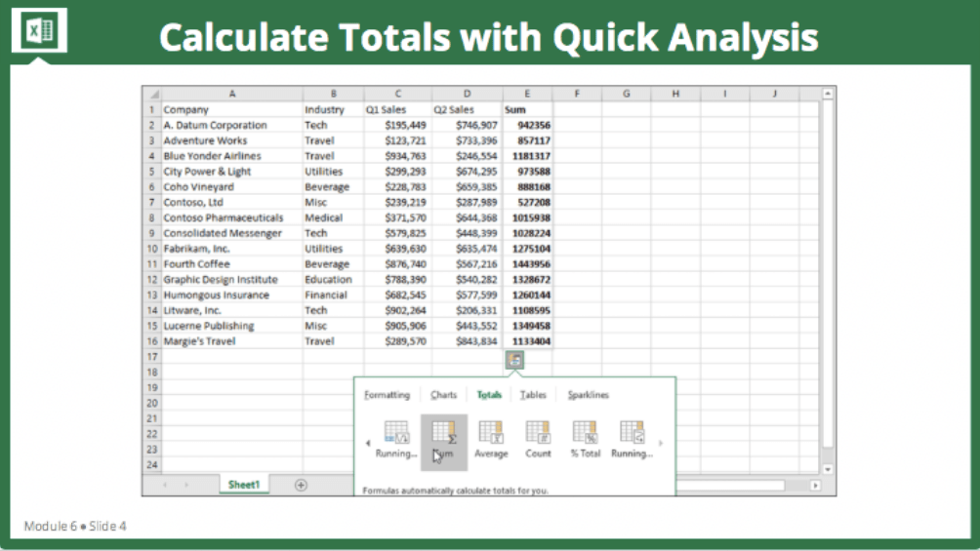Screen dimensions: 980x551
Task: Select column F header
Action: [x=577, y=94]
